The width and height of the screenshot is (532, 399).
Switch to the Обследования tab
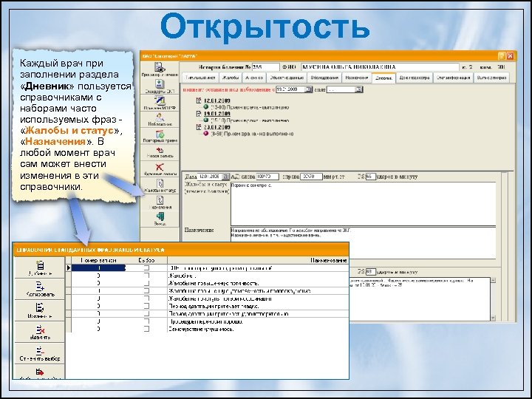(x=324, y=78)
